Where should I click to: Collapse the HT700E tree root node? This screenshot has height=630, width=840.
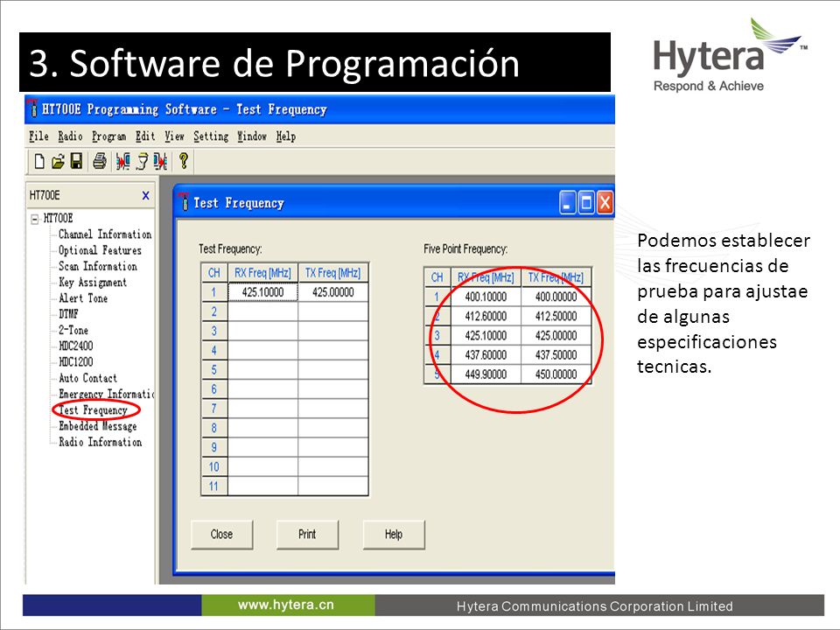coord(35,219)
